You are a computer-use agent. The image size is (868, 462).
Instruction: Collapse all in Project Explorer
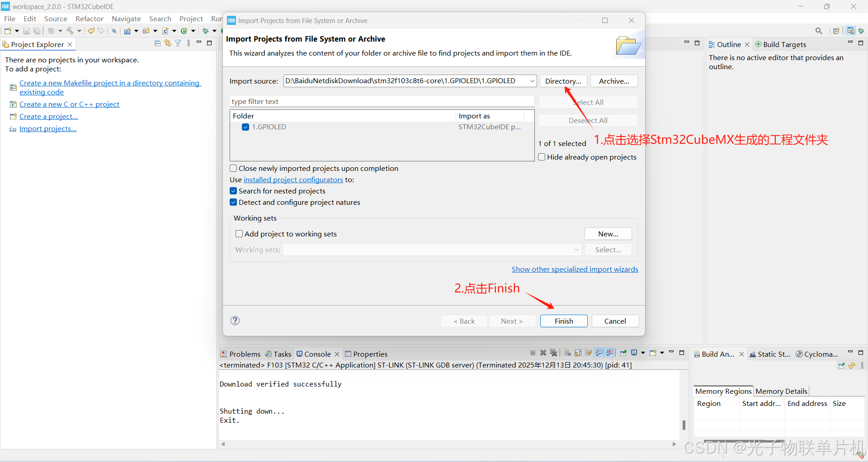coord(157,43)
